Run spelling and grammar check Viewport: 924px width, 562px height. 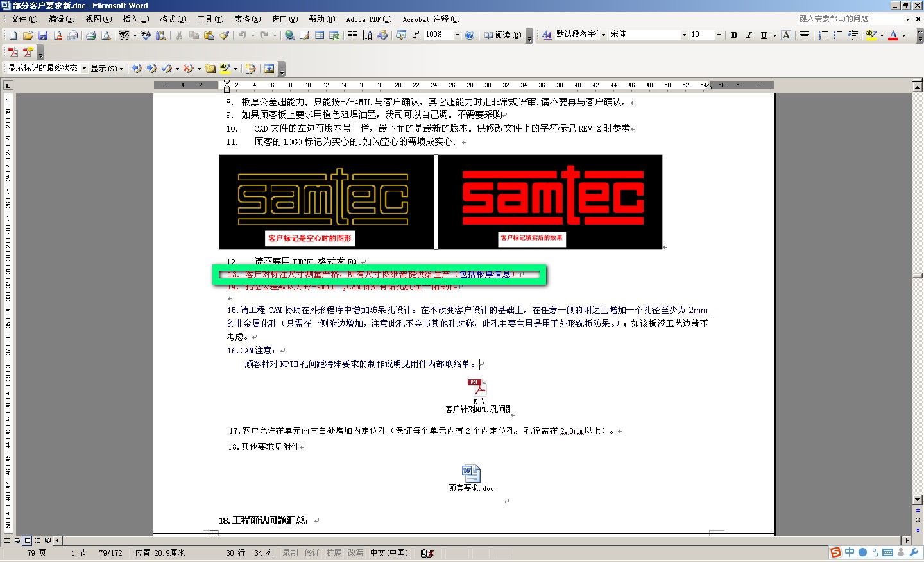pos(146,35)
